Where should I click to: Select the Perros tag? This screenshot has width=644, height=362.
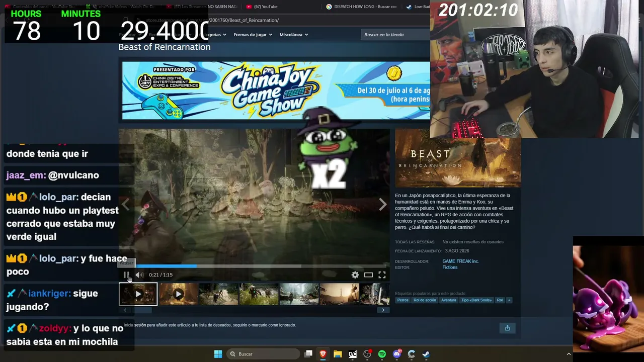click(x=403, y=300)
